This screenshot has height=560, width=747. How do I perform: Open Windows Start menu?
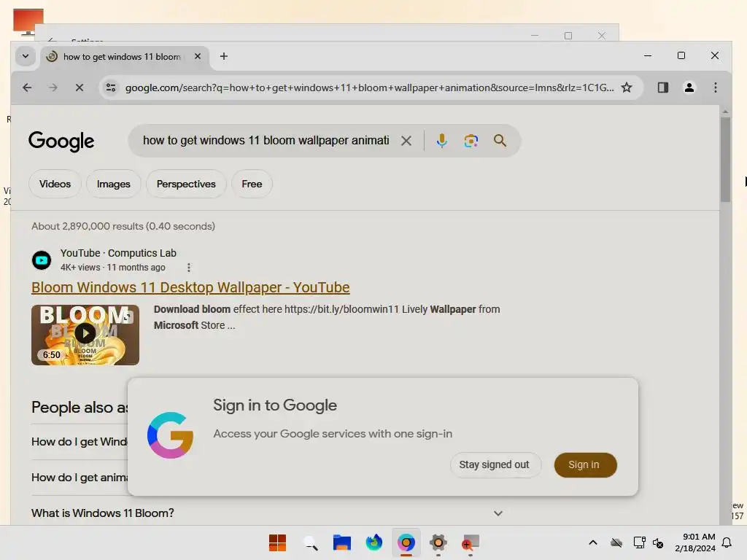point(277,542)
